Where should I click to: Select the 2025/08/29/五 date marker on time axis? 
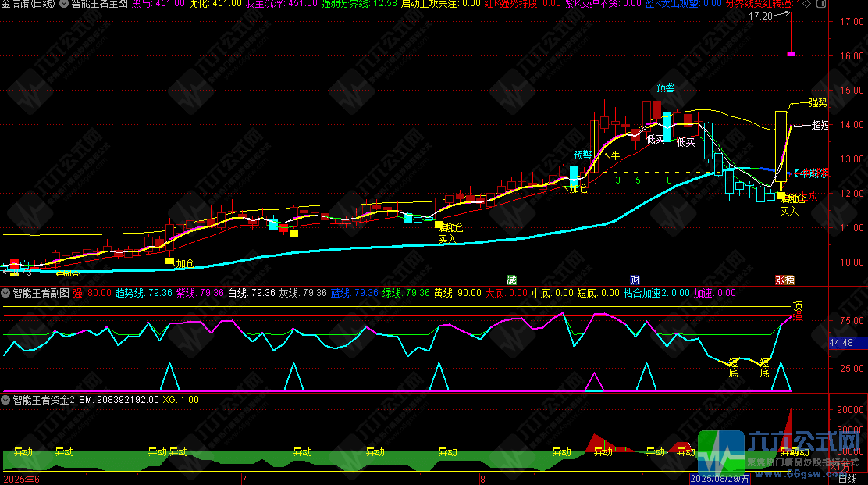[x=720, y=479]
